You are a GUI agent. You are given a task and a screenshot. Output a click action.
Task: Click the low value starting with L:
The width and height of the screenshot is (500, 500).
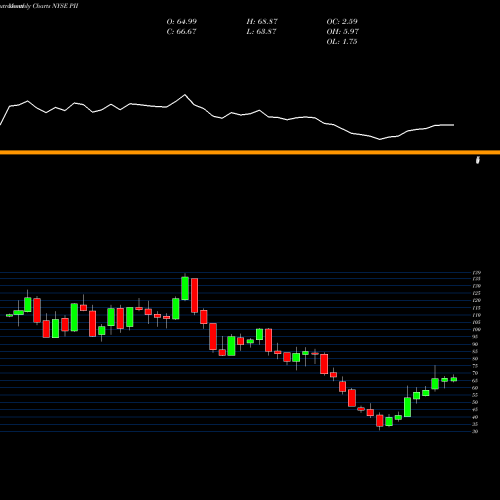[x=261, y=31]
